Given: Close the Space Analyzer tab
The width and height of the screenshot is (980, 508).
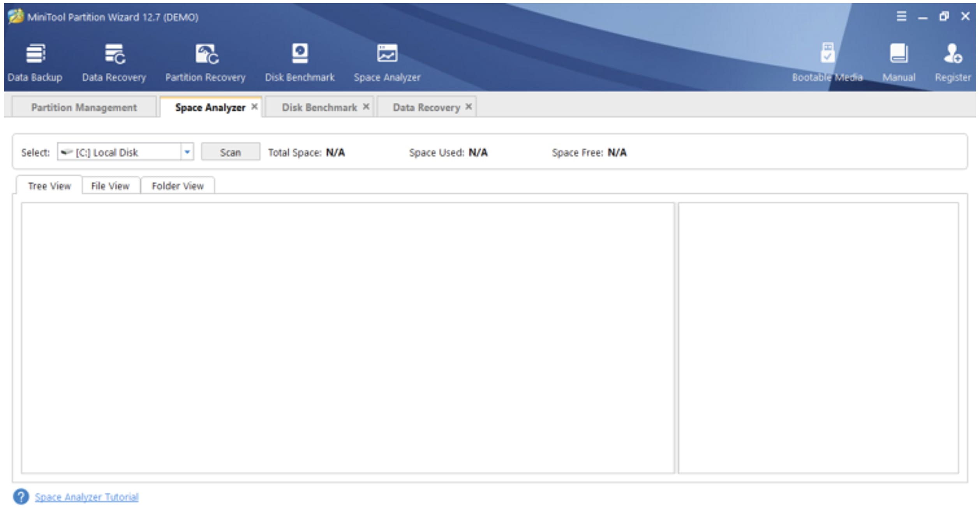Looking at the screenshot, I should click(254, 106).
